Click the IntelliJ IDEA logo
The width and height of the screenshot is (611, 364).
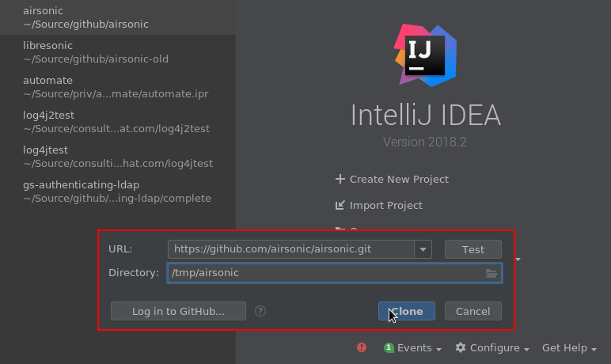tap(425, 55)
